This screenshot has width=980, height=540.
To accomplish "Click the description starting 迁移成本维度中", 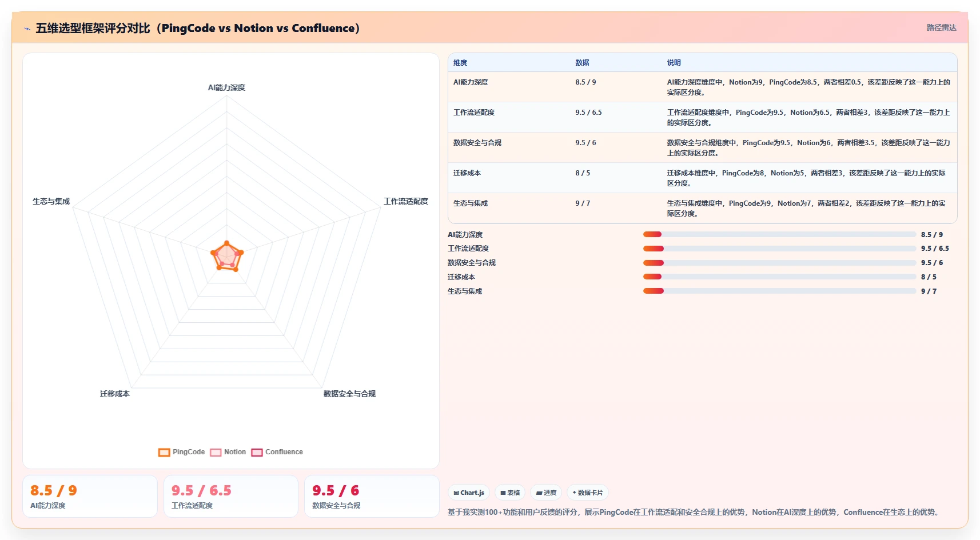I will click(x=806, y=178).
